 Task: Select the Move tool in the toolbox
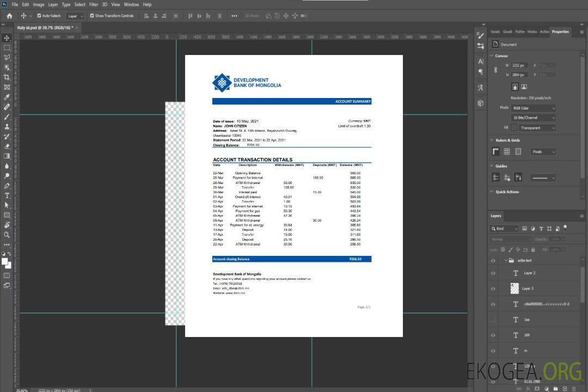point(7,38)
